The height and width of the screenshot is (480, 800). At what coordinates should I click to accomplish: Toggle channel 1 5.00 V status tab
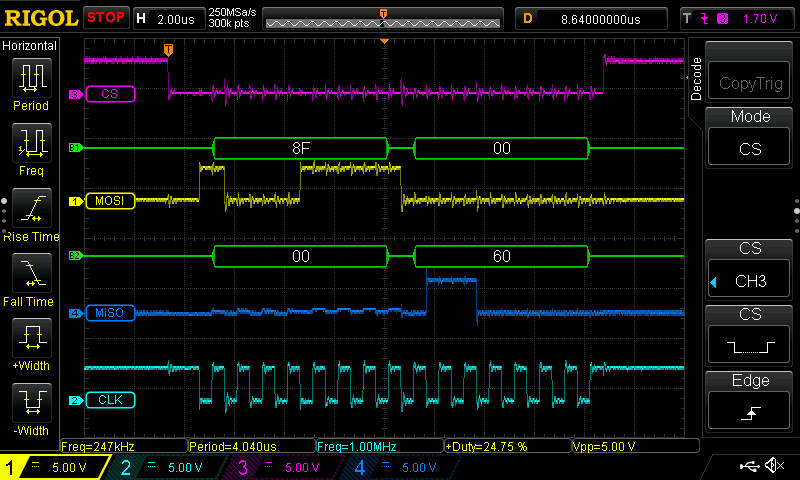tap(54, 467)
